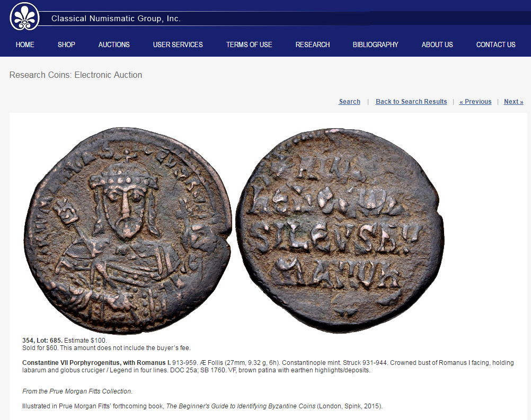Screen dimensions: 531x420
Task: Open BIBLIOGRAPHY in the navigation bar
Action: tap(376, 44)
